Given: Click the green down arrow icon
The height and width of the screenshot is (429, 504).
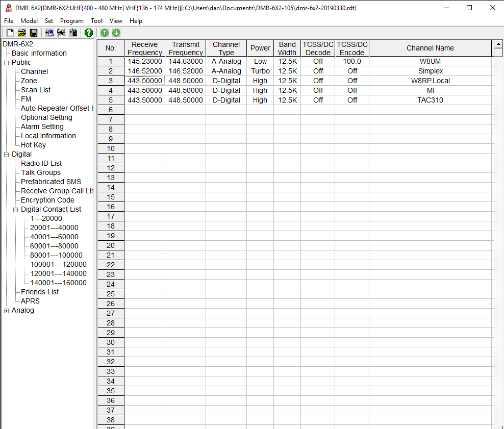Looking at the screenshot, I should tap(116, 33).
